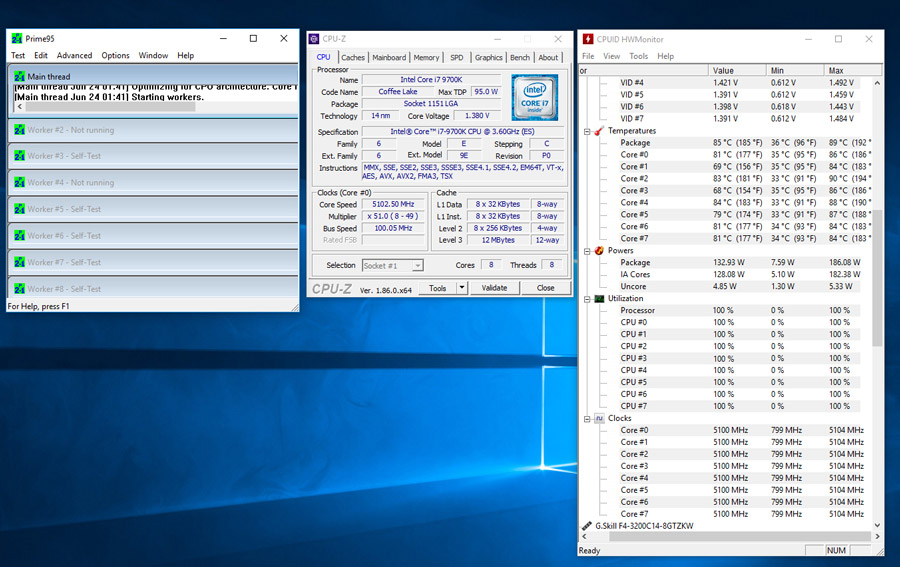
Task: Click the Worker #6 Self-Test icon
Action: click(x=20, y=235)
